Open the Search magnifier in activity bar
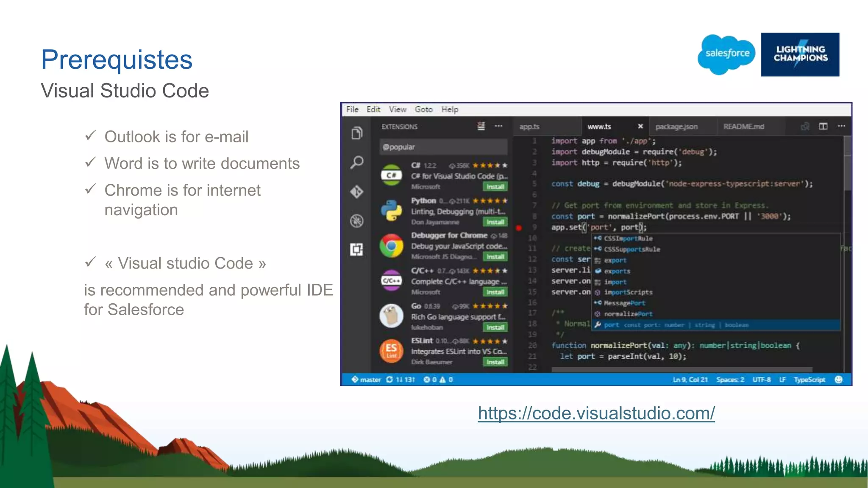This screenshot has width=868, height=488. 357,162
